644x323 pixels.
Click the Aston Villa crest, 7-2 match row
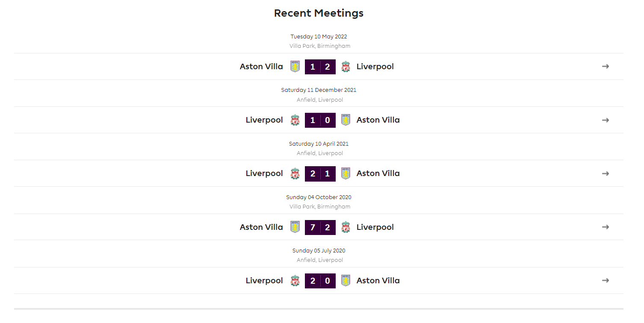pyautogui.click(x=295, y=227)
